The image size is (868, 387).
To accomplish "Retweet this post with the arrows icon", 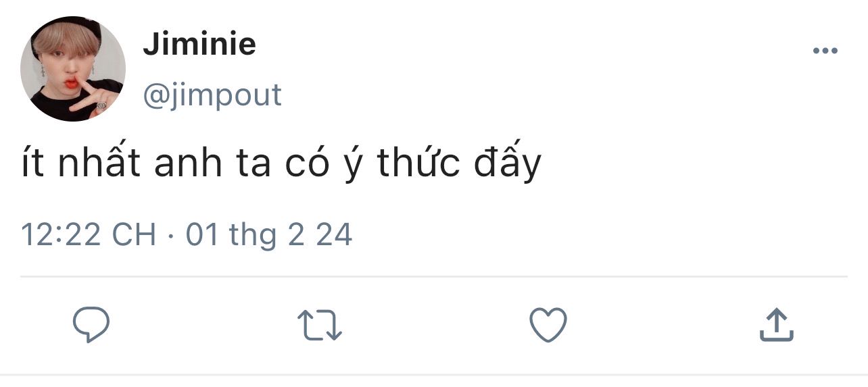I will click(x=320, y=325).
